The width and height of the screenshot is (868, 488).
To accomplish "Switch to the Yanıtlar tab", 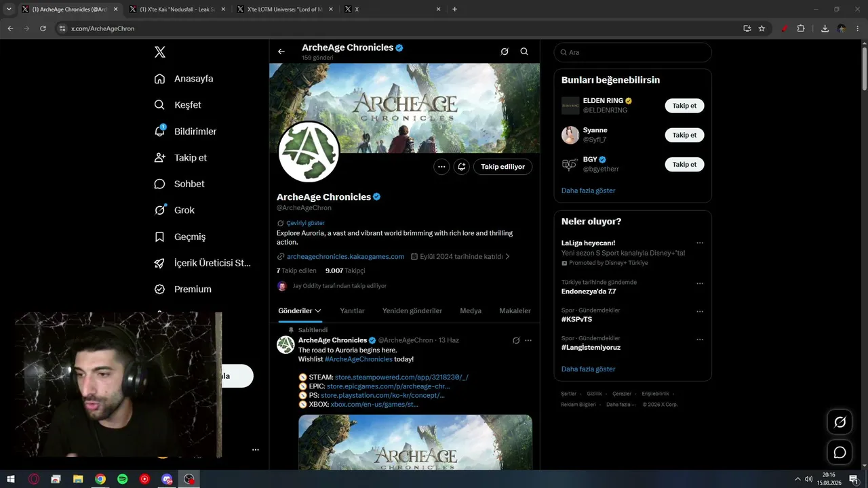I will 352,311.
